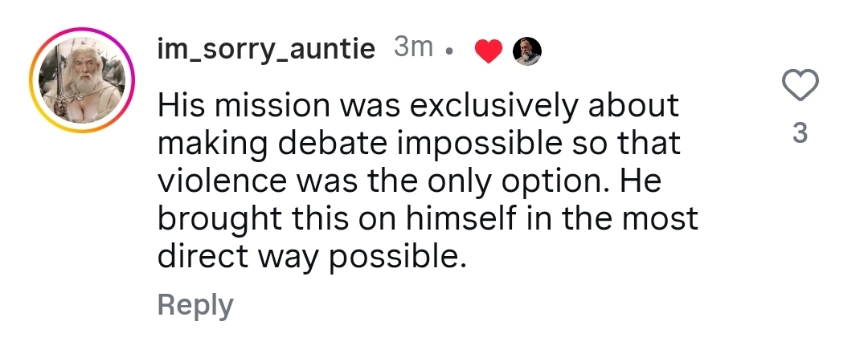868x354 pixels.
Task: Click the red heart creator-like badge
Action: click(x=488, y=51)
